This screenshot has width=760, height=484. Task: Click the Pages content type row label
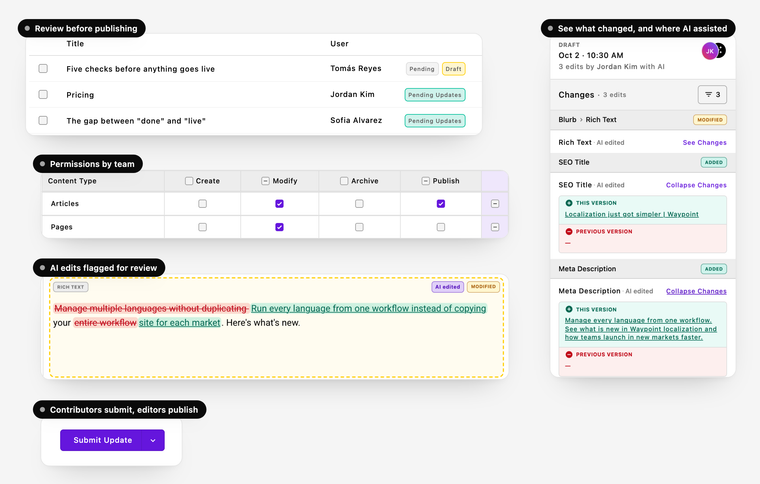(x=62, y=227)
